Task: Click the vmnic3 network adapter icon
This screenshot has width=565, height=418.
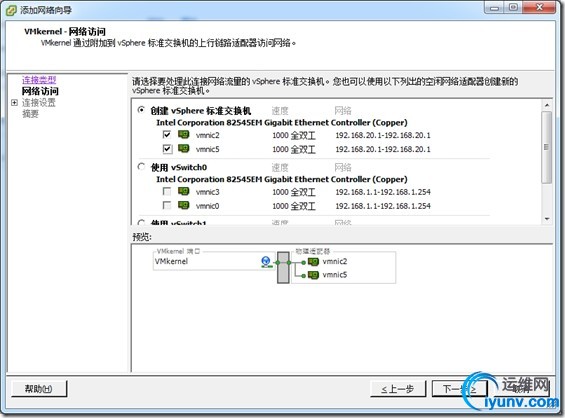Action: click(184, 191)
